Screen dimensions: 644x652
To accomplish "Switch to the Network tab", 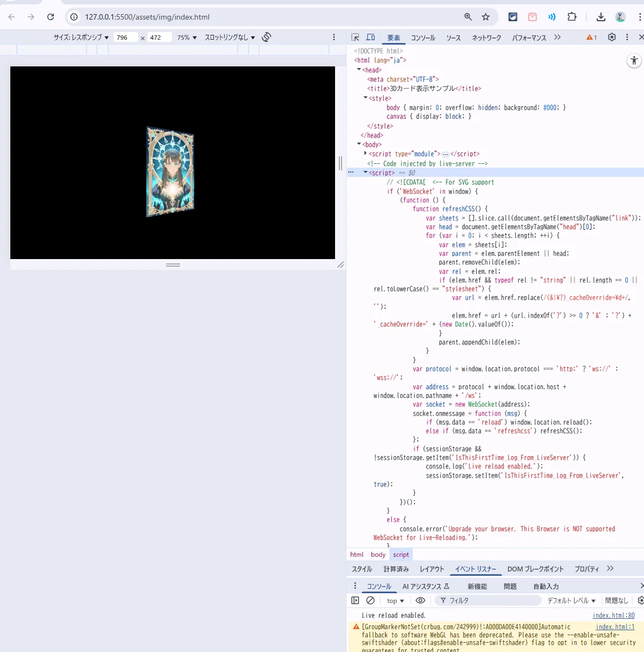I will click(x=486, y=38).
